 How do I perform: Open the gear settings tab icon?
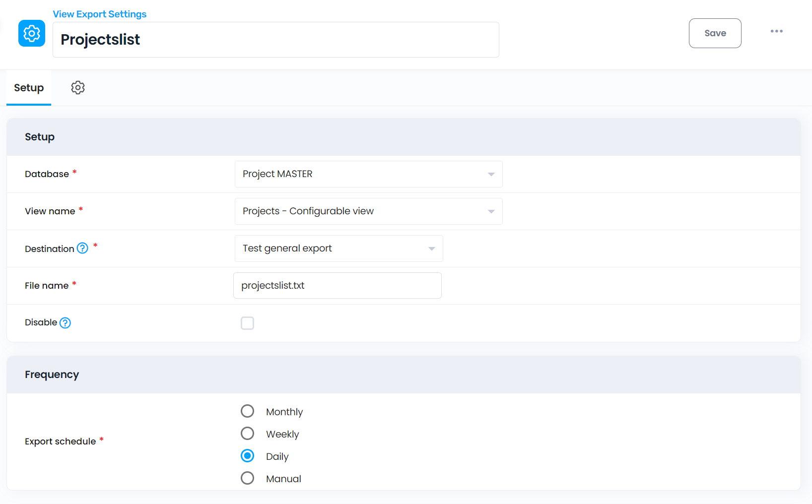(x=78, y=88)
